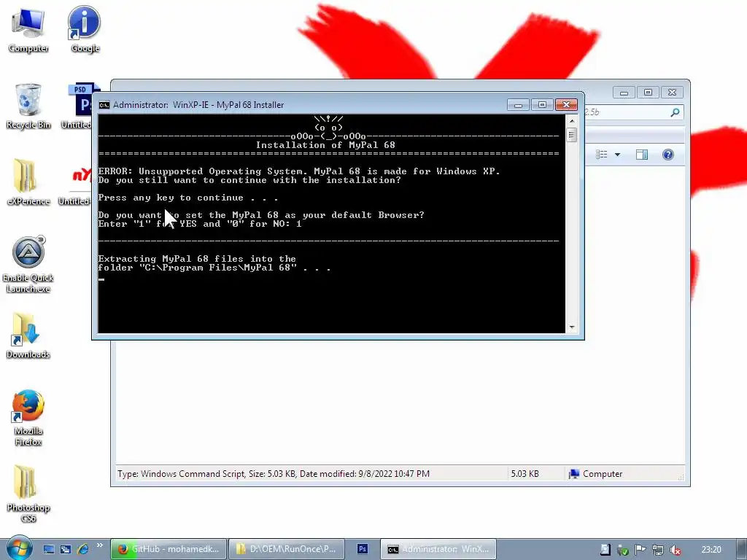747x560 pixels.
Task: Minimize the MyPal 68 Installer console window
Action: (x=518, y=104)
